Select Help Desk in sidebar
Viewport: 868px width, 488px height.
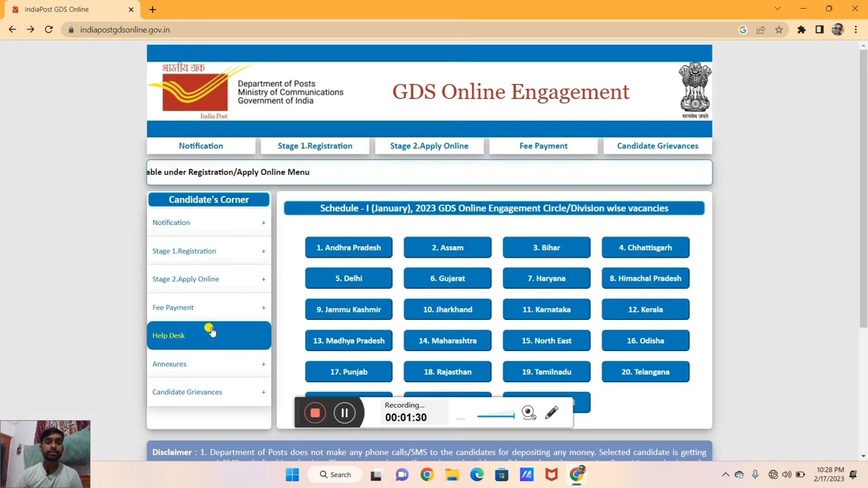tap(209, 335)
